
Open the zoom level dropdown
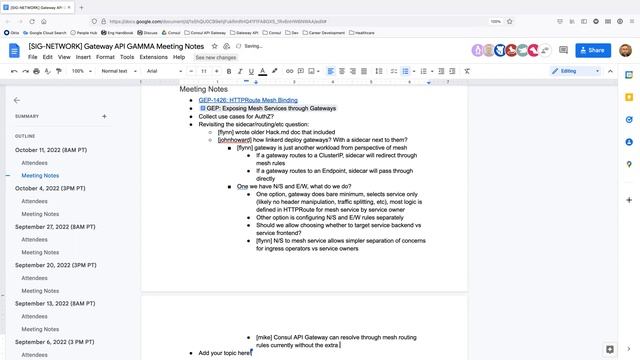tap(82, 71)
